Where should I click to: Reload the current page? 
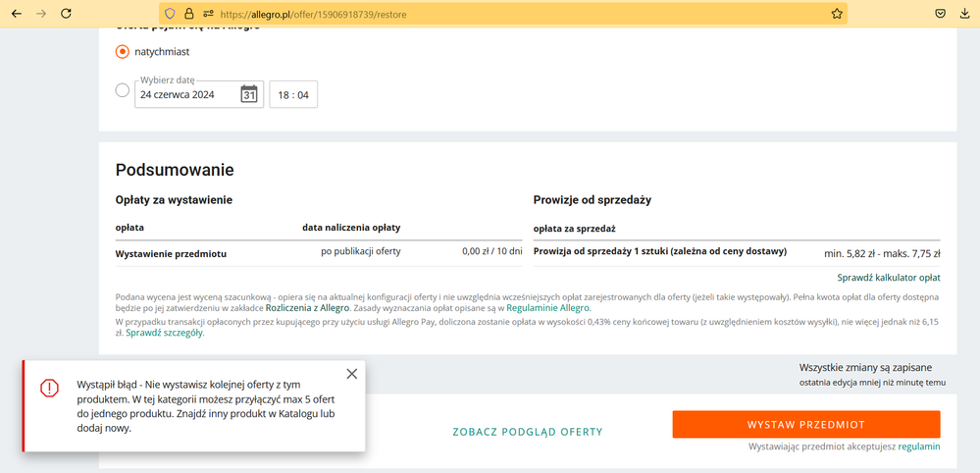pyautogui.click(x=66, y=14)
